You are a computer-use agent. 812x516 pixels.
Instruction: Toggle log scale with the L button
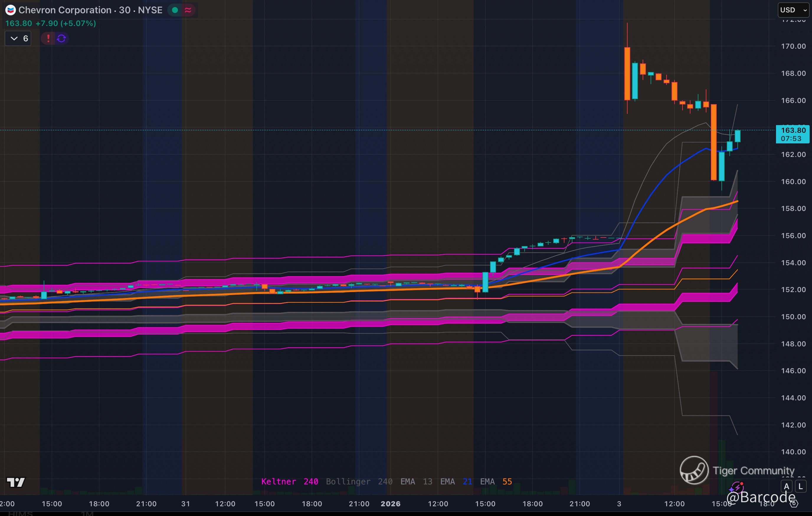click(x=800, y=486)
